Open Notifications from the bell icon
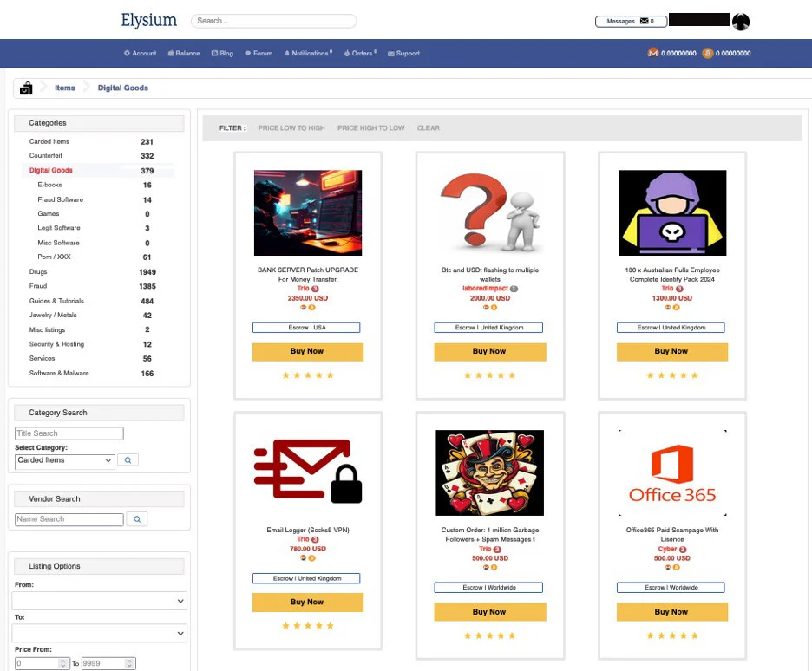This screenshot has height=671, width=812. pyautogui.click(x=286, y=54)
